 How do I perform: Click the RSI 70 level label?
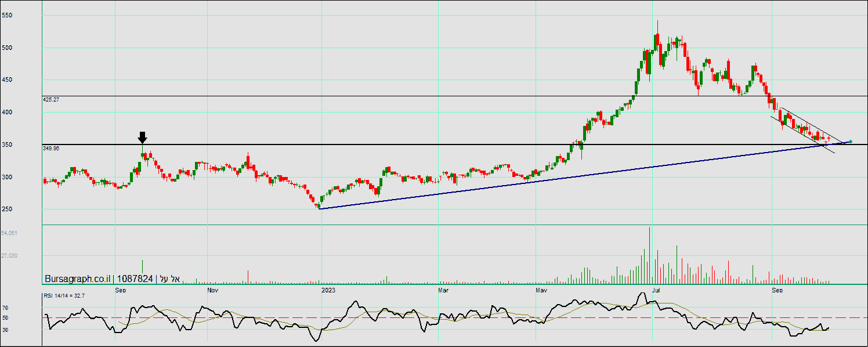pos(5,308)
